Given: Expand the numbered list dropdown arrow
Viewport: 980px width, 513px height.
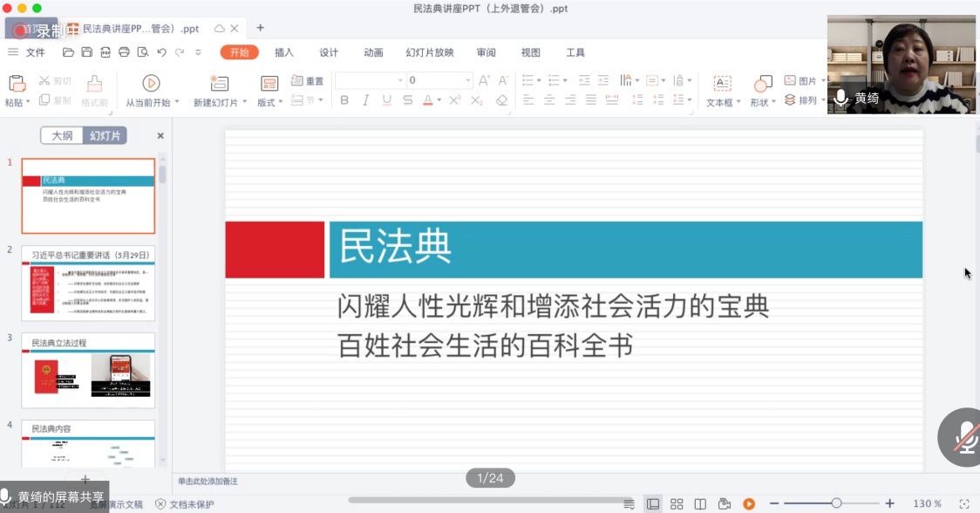Looking at the screenshot, I should 565,81.
